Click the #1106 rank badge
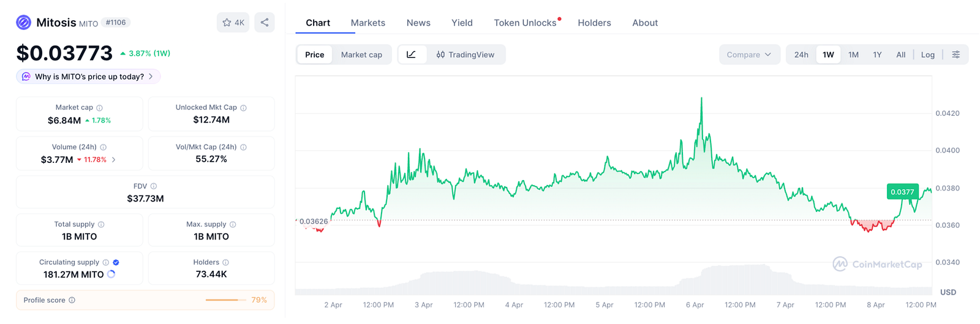980x324 pixels. 116,23
